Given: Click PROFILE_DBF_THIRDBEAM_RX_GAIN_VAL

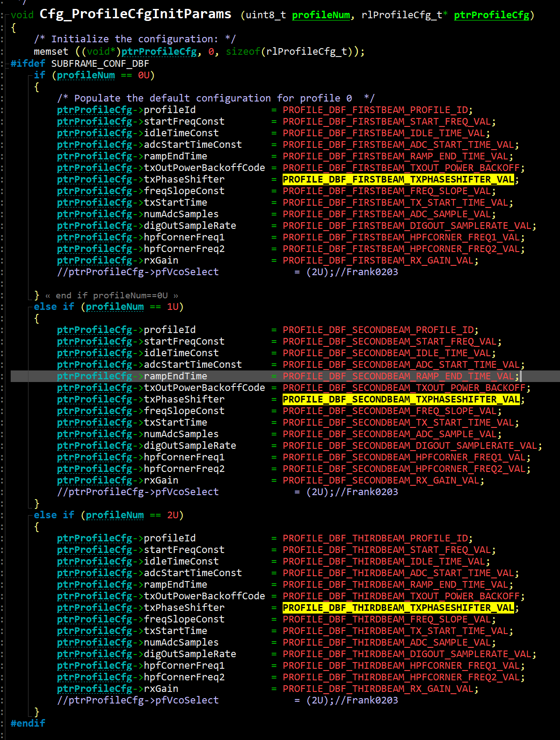Looking at the screenshot, I should [378, 689].
